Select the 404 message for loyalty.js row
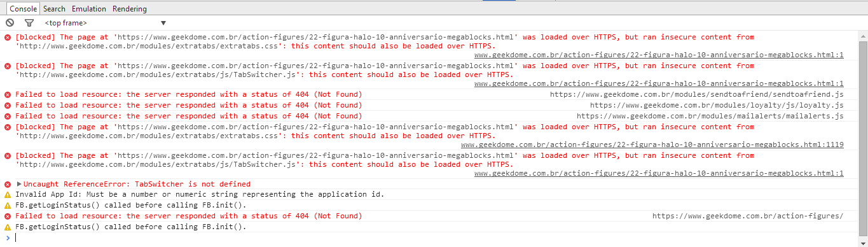The height and width of the screenshot is (247, 868). pyautogui.click(x=189, y=106)
